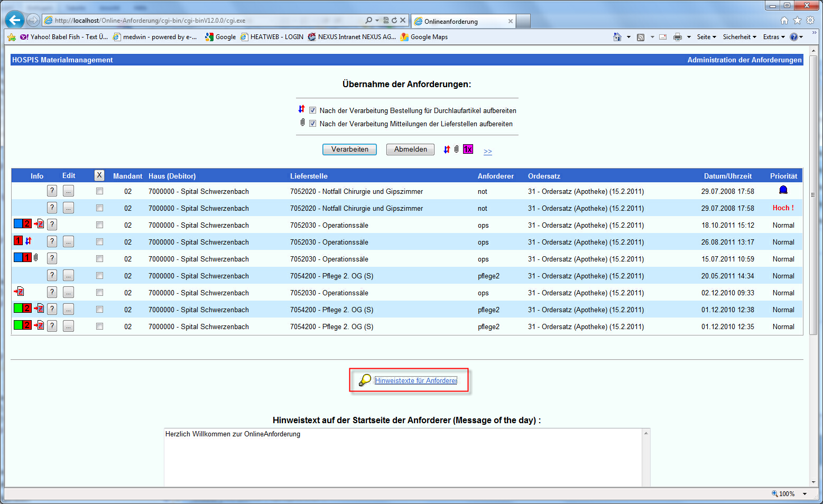Screen dimensions: 823x504
Task: Click the Abmelden button
Action: click(x=410, y=150)
